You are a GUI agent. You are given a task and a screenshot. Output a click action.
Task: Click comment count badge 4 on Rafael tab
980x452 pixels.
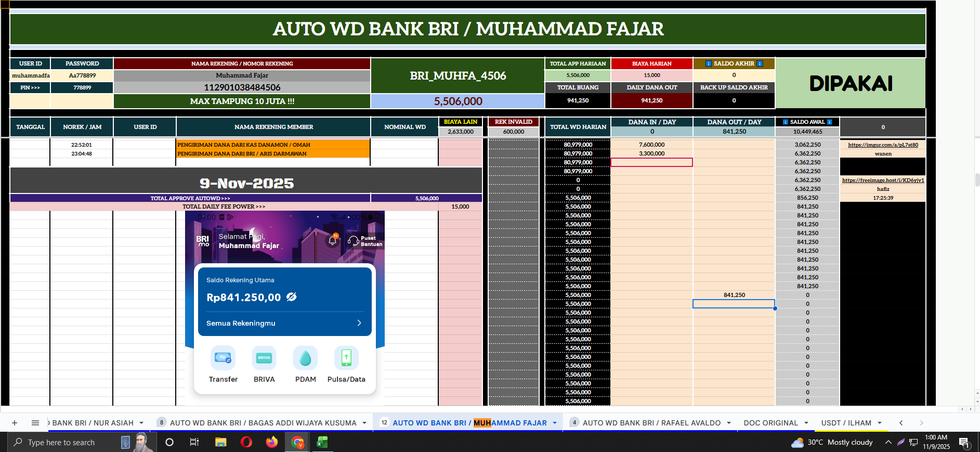(574, 422)
